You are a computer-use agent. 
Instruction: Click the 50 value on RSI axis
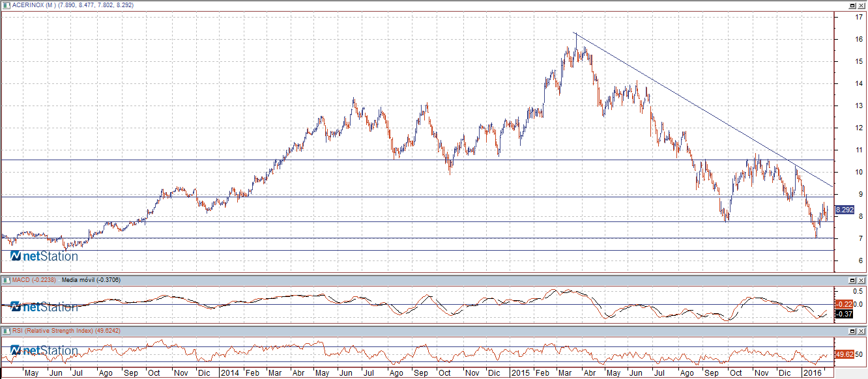coord(860,354)
